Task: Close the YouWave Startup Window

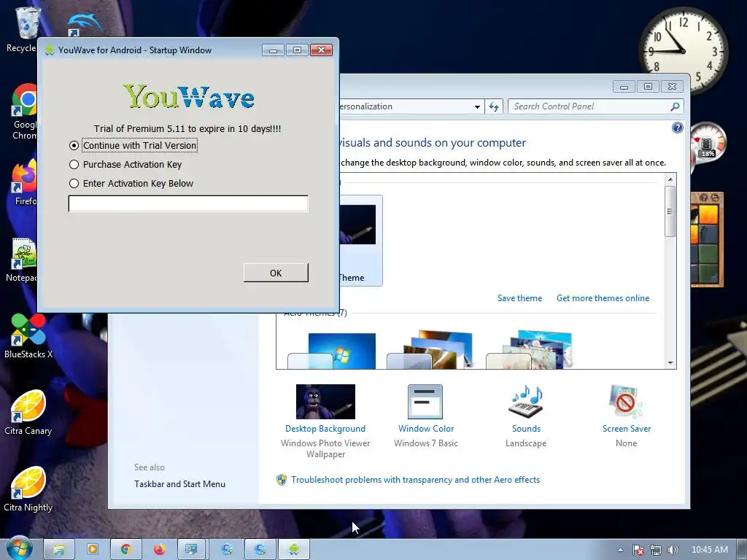Action: point(321,50)
